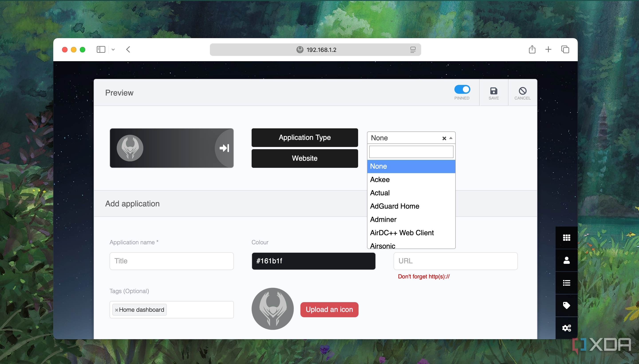This screenshot has height=364, width=639.
Task: Click the Add application heading
Action: click(132, 204)
